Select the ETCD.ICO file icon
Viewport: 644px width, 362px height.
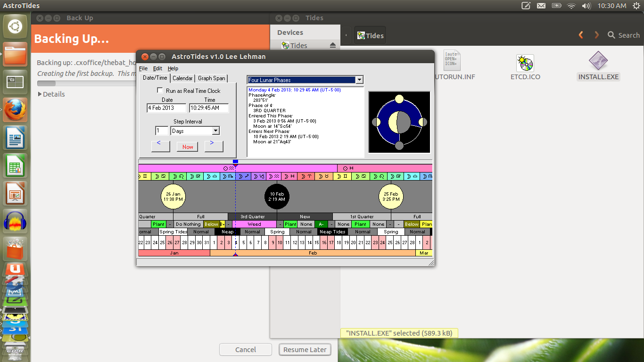[x=525, y=63]
